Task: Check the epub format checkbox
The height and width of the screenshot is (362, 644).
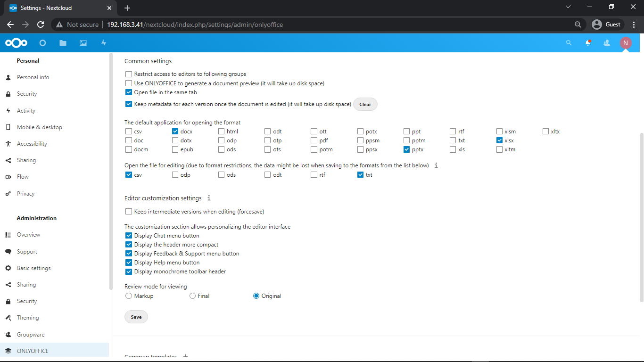Action: pyautogui.click(x=175, y=149)
